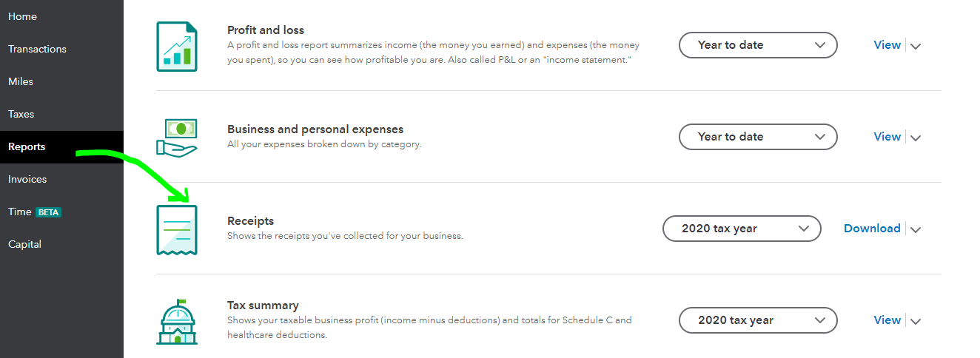Expand options arrow beside Tax summary View
The image size is (980, 358).
coord(916,321)
